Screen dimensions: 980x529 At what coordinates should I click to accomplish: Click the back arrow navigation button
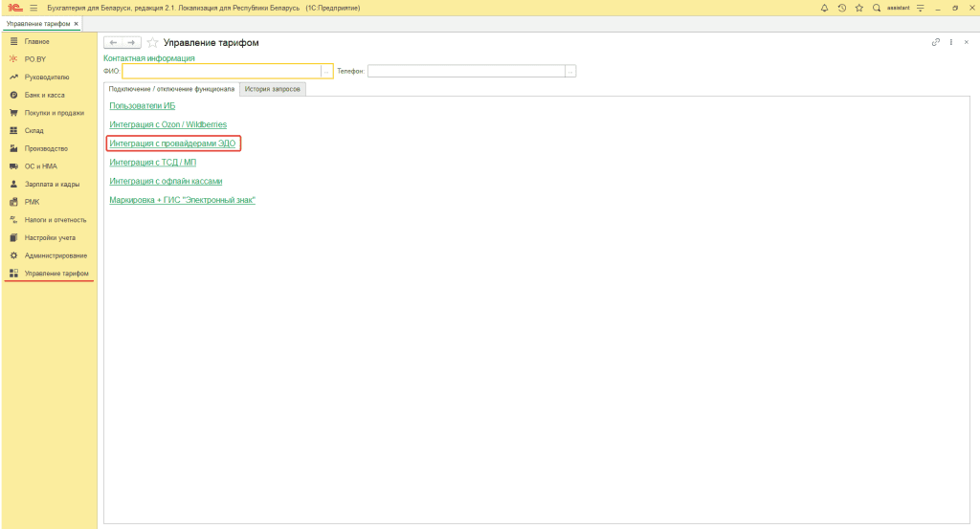(113, 43)
